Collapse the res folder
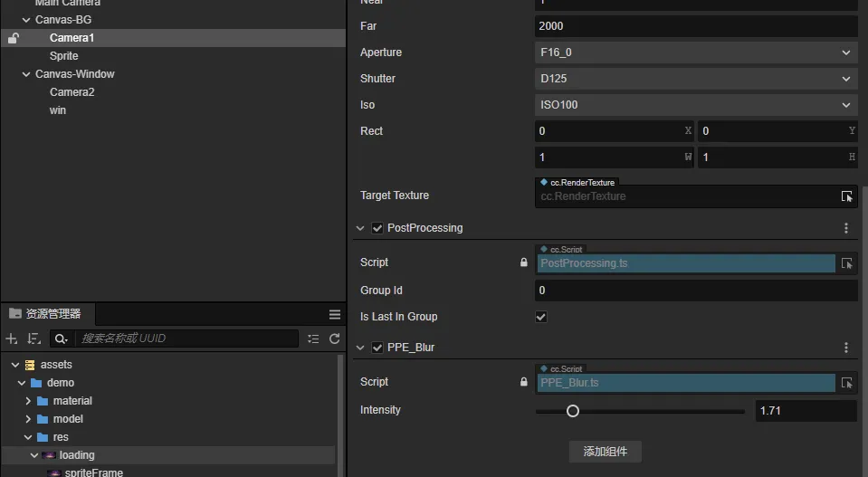868x477 pixels. (x=28, y=438)
